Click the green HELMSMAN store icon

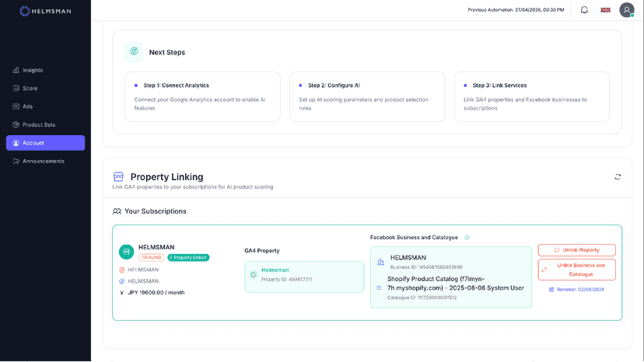click(x=127, y=252)
